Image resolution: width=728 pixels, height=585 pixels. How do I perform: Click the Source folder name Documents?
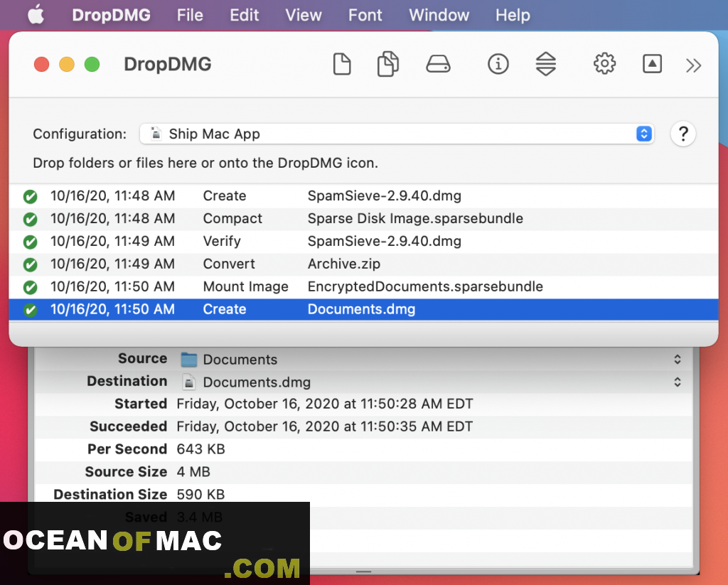pos(240,360)
